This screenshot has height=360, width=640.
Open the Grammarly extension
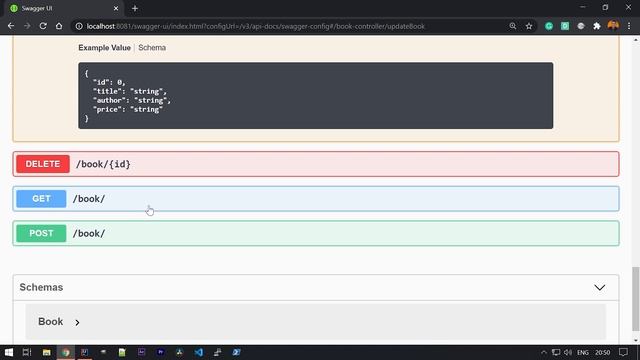(x=549, y=26)
